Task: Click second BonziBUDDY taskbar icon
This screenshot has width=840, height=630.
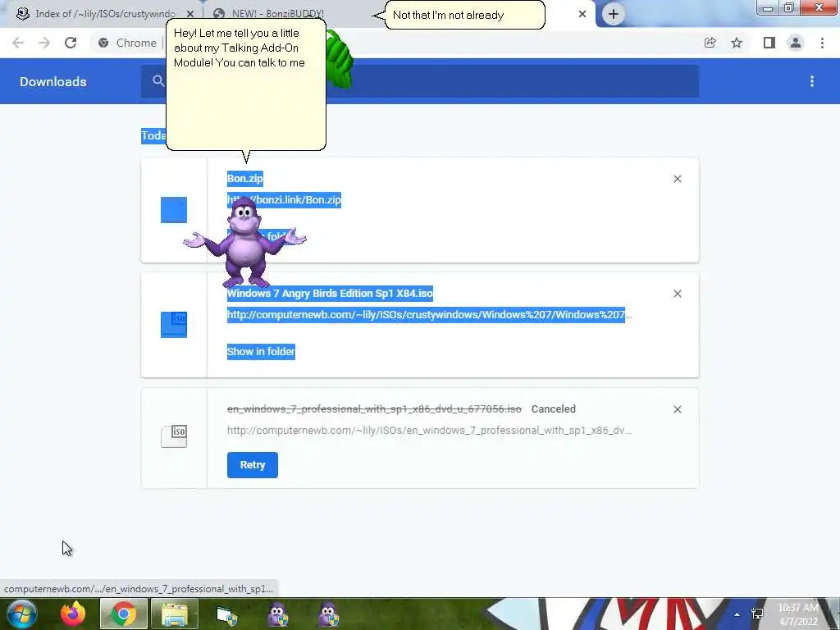Action: (x=328, y=614)
